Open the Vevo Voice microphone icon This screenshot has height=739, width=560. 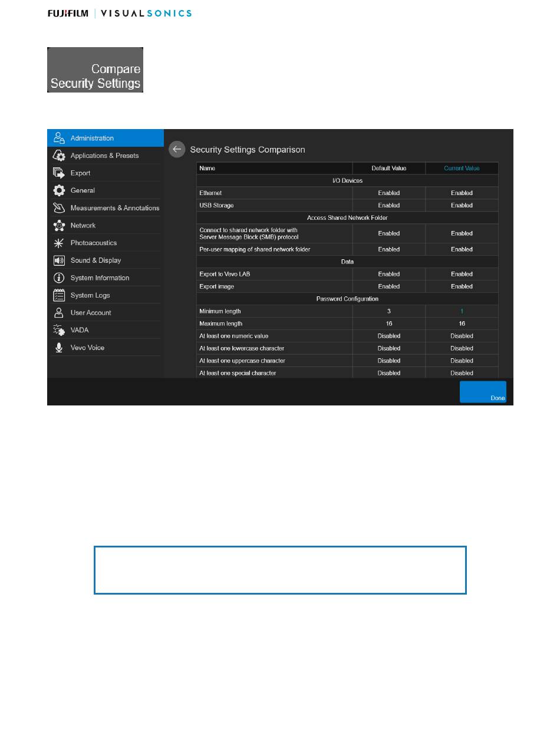point(59,348)
